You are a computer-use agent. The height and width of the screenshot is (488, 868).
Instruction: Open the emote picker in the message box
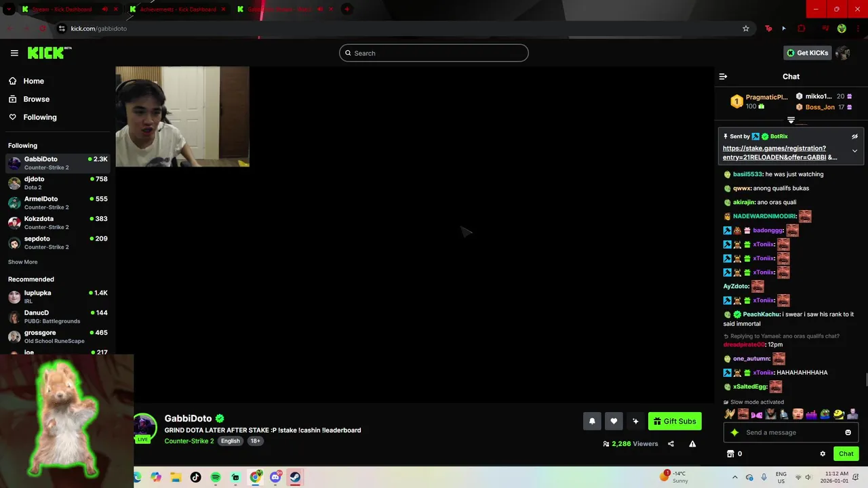tap(848, 432)
